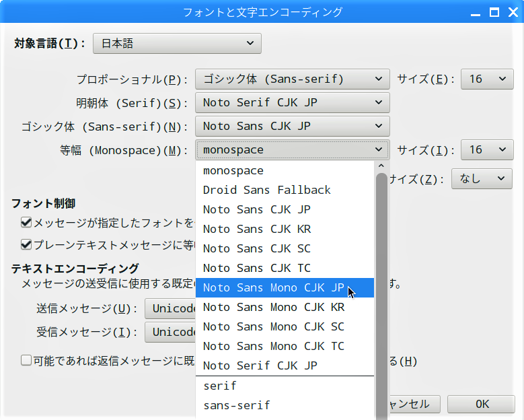Pick Noto Sans Mono CJK SC
Image resolution: width=524 pixels, height=420 pixels.
click(285, 326)
